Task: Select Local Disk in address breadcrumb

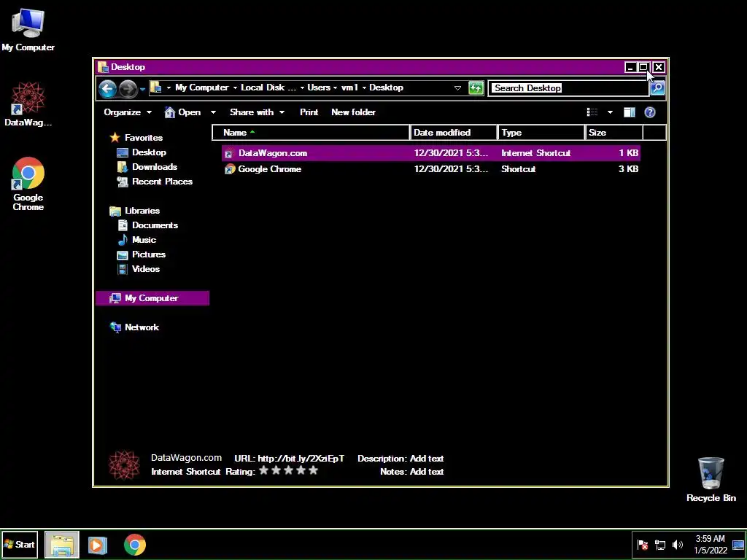Action: pos(268,87)
